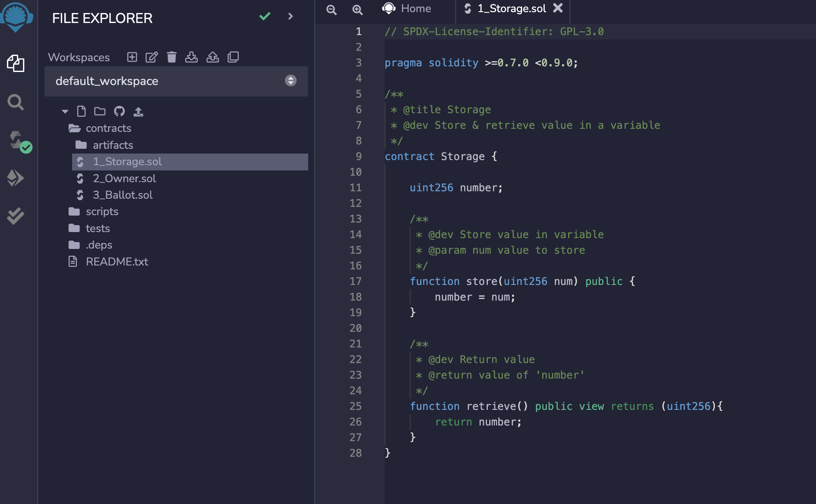Click 'pragma' keyword on line 3
Viewport: 816px width, 504px height.
(403, 63)
